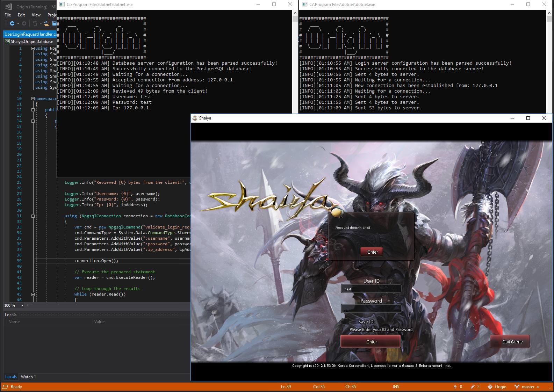Click the connection.Open(); code line
Screen dimensions: 554x392
coord(96,261)
